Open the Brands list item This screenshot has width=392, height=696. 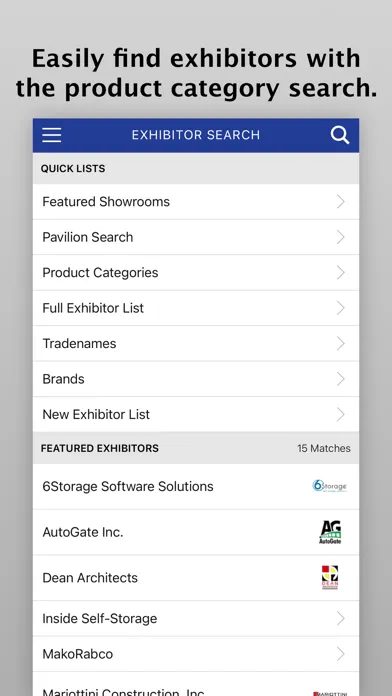pos(196,379)
